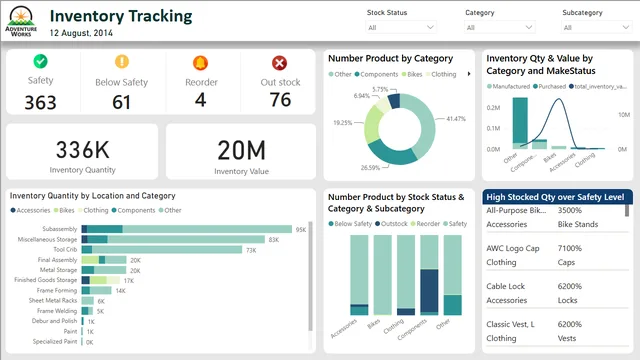Click the legend next arrow in donut chart

pos(469,74)
